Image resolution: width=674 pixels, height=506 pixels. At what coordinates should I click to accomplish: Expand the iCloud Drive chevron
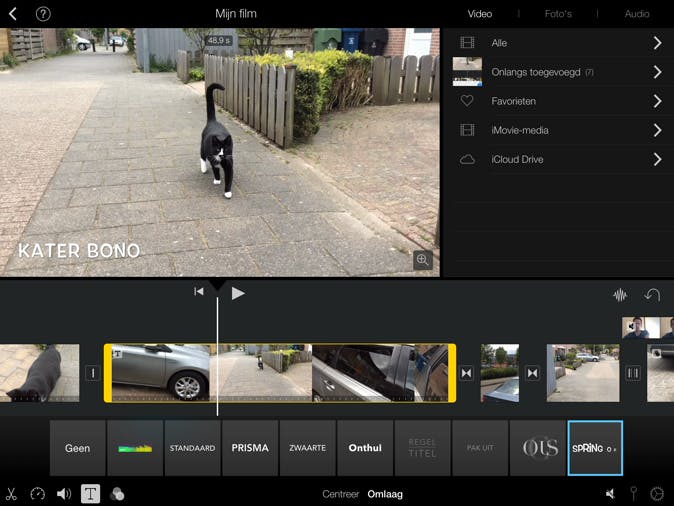coord(657,159)
